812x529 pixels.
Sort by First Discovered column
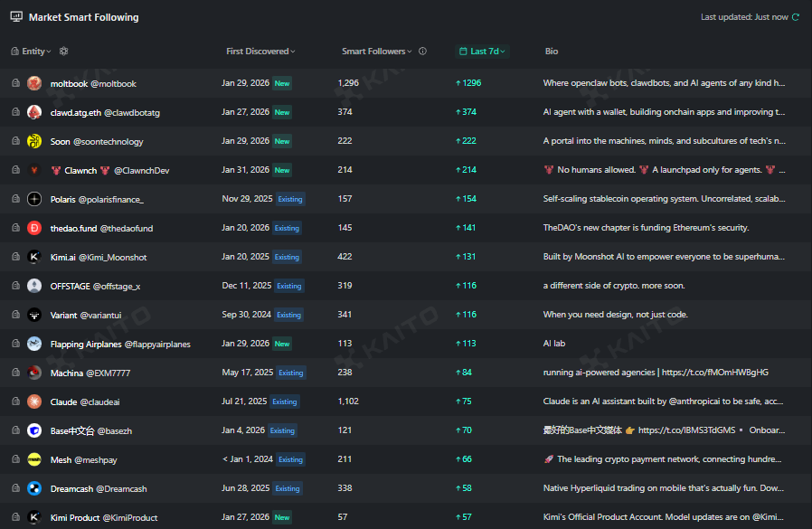coord(260,52)
